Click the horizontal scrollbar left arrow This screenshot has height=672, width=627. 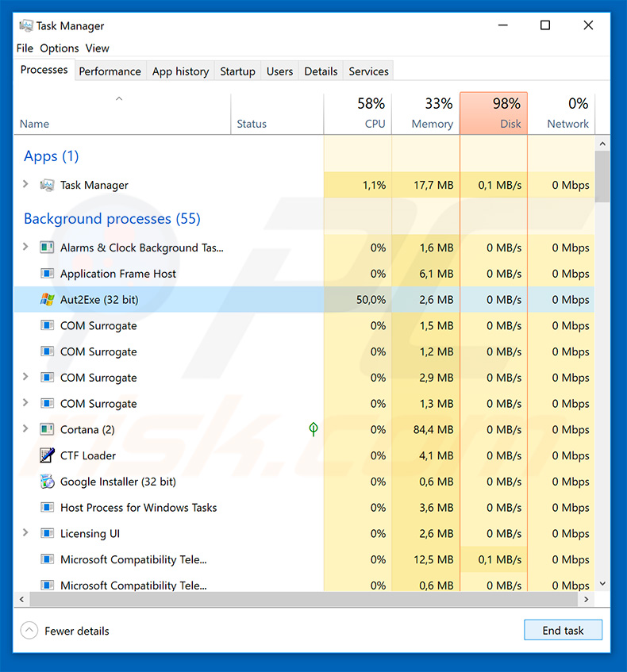(22, 599)
